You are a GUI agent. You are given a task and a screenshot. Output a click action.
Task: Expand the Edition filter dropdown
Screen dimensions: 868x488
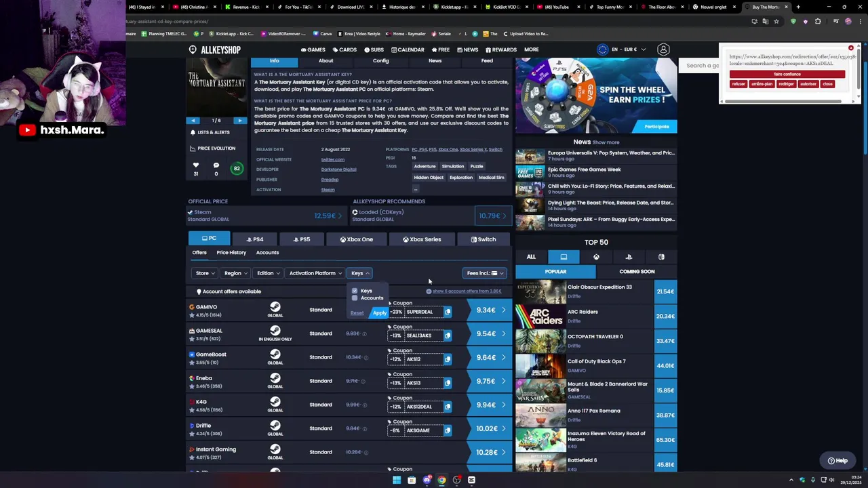[x=268, y=273]
